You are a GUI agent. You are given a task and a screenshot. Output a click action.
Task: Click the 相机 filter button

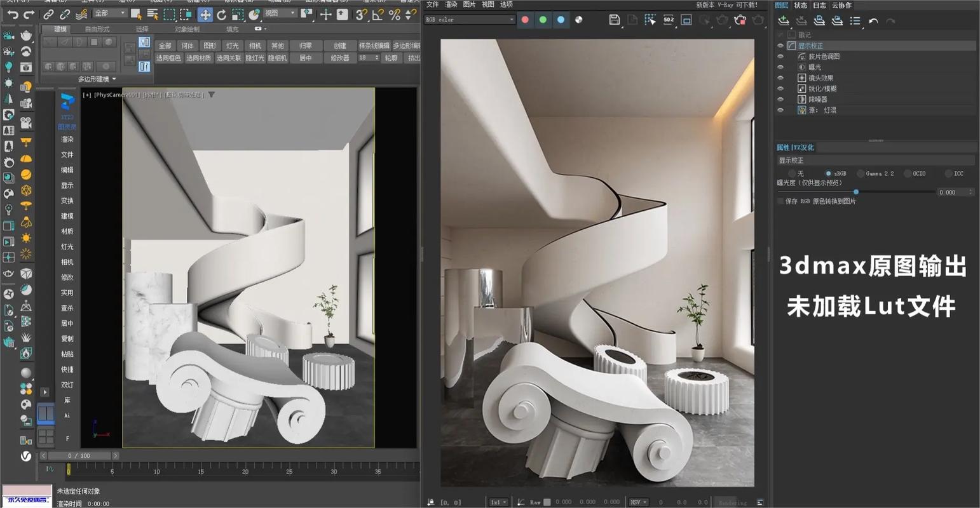(x=255, y=46)
